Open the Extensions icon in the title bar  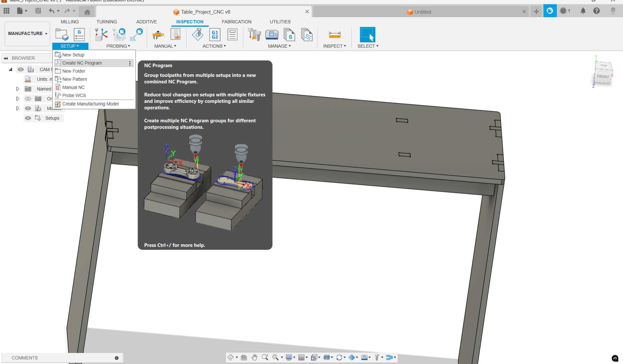pos(550,11)
